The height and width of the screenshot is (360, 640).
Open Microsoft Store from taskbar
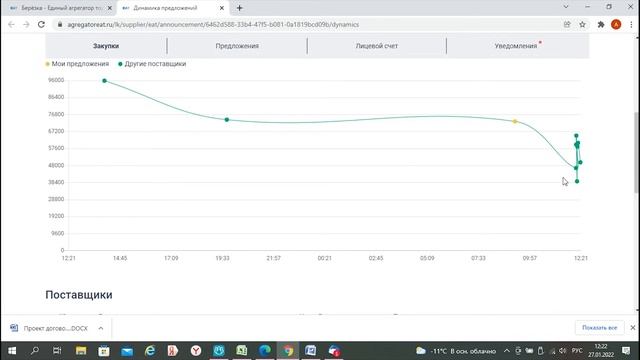click(x=104, y=351)
